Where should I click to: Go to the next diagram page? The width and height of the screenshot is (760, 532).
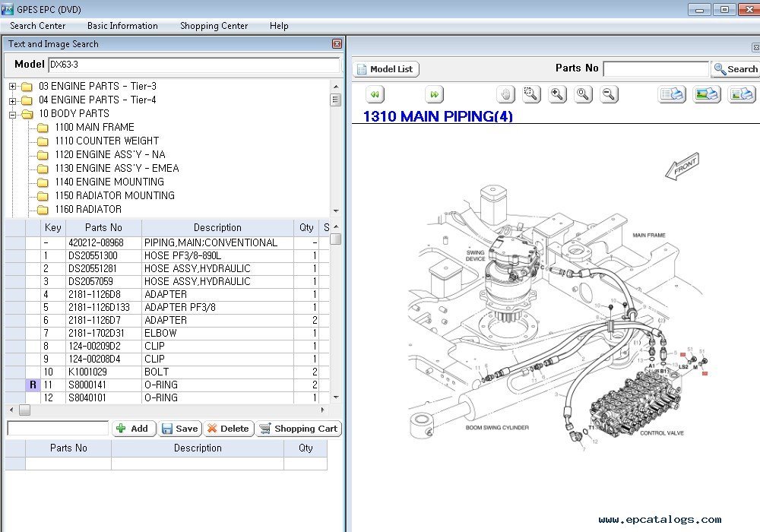pyautogui.click(x=434, y=95)
